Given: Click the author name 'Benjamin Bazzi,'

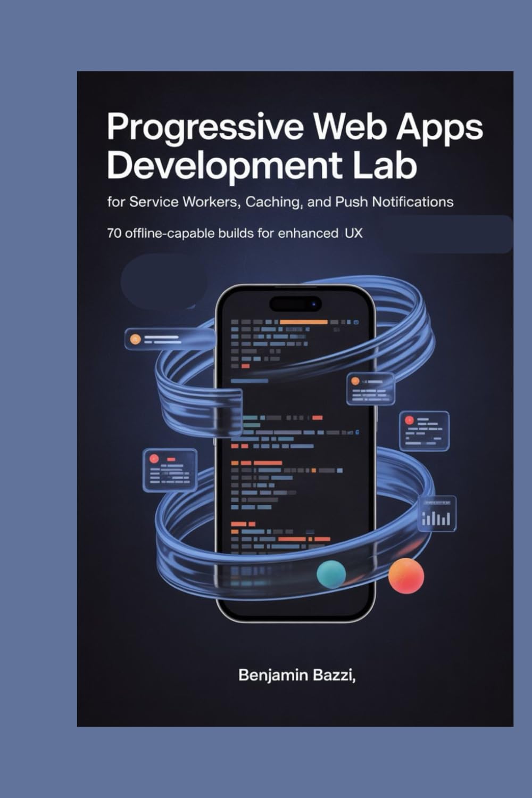Looking at the screenshot, I should [297, 675].
